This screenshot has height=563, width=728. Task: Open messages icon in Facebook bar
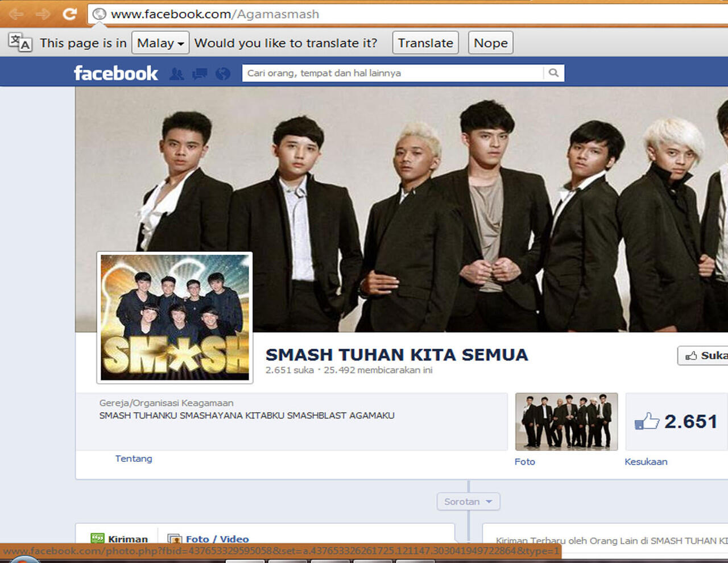(200, 73)
